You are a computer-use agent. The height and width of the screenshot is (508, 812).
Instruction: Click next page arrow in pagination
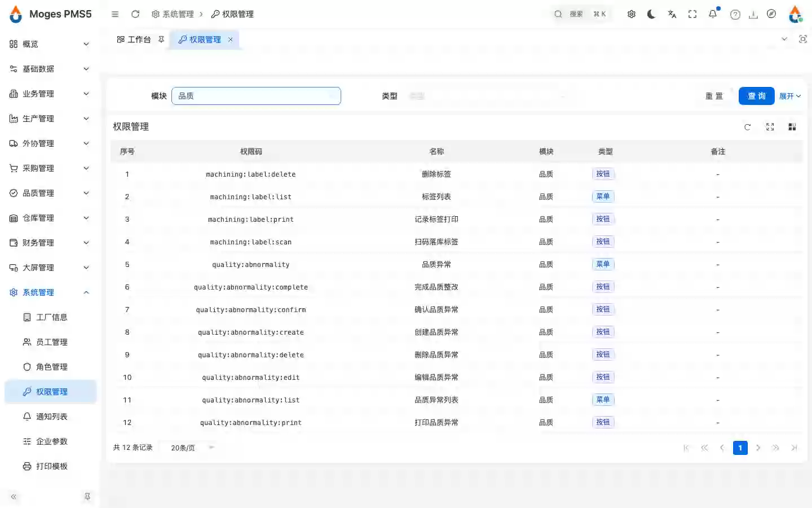click(758, 448)
